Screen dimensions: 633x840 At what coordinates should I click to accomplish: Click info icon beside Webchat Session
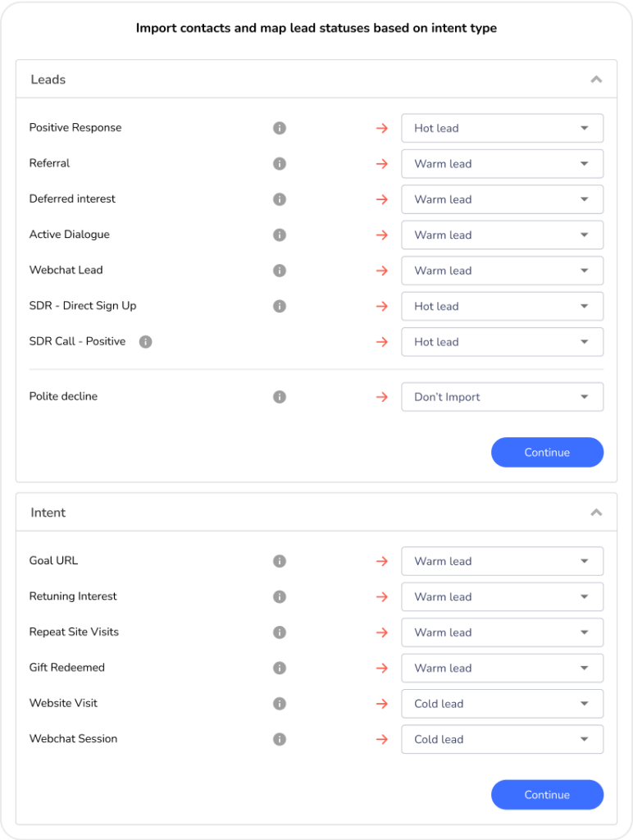click(280, 739)
